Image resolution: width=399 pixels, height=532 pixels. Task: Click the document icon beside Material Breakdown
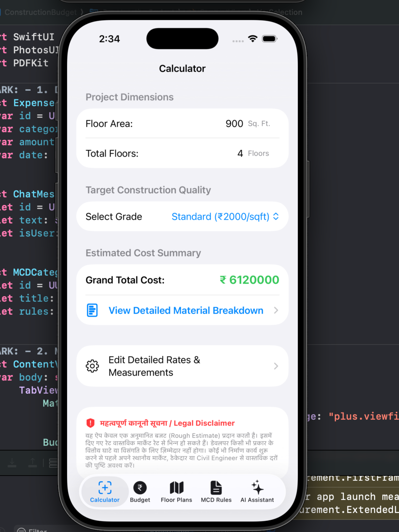92,310
